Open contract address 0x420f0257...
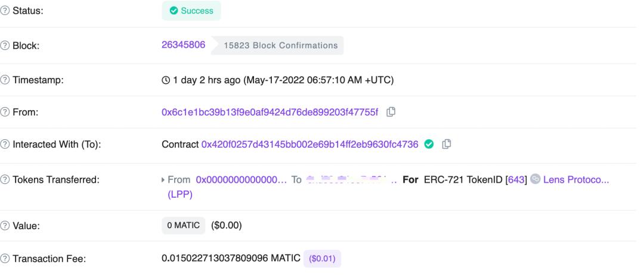This screenshot has height=275, width=644. (309, 144)
